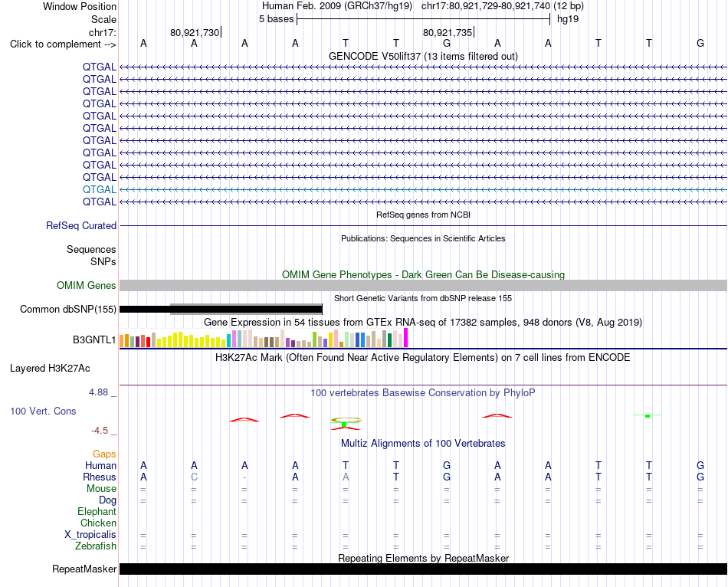Viewport: 728px width, 587px height.
Task: Click the magenta bar in GTEx chart
Action: tap(406, 338)
